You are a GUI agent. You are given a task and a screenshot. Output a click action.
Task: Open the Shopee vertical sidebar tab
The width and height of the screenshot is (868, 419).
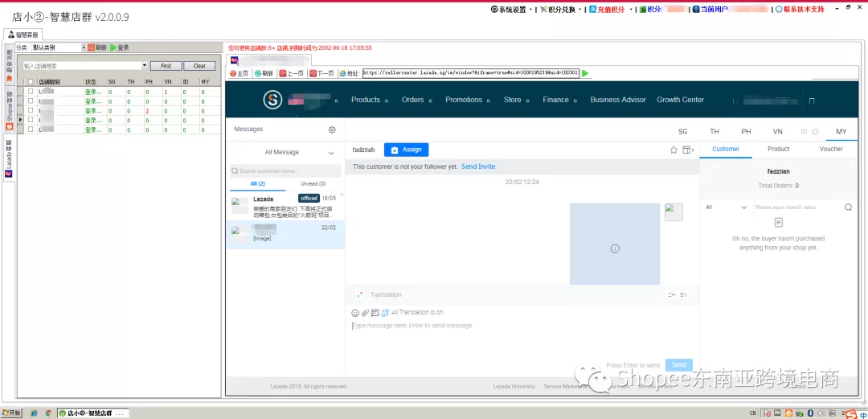pos(9,111)
